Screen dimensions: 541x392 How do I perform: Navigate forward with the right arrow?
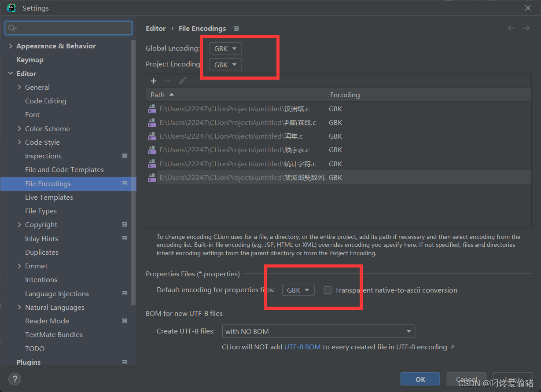(x=526, y=28)
